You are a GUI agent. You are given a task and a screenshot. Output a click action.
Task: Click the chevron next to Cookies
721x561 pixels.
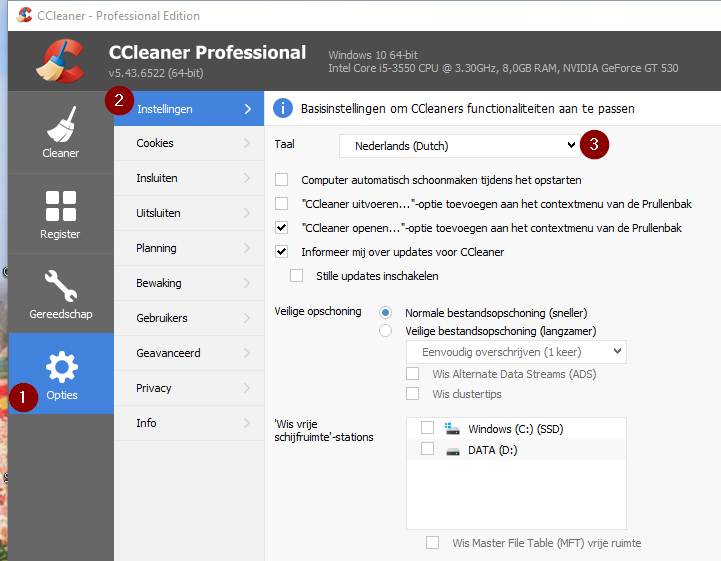247,143
